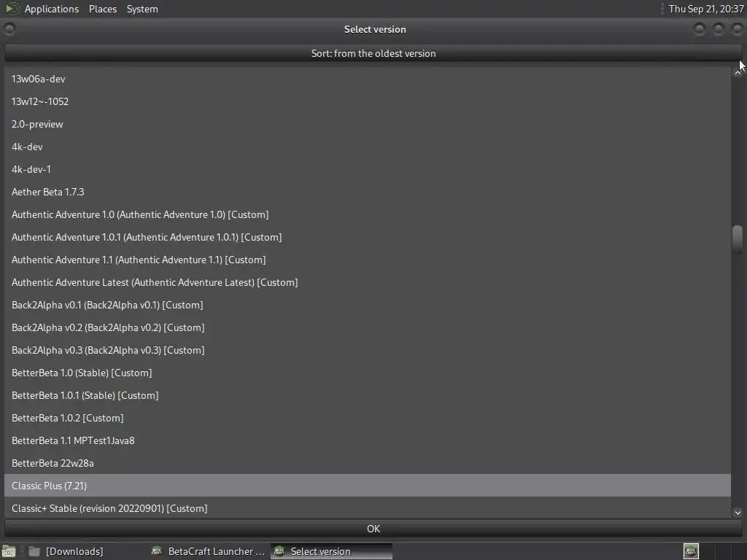Viewport: 747px width, 560px height.
Task: Select Back2Alpha v0.3 [Custom]
Action: (x=368, y=351)
